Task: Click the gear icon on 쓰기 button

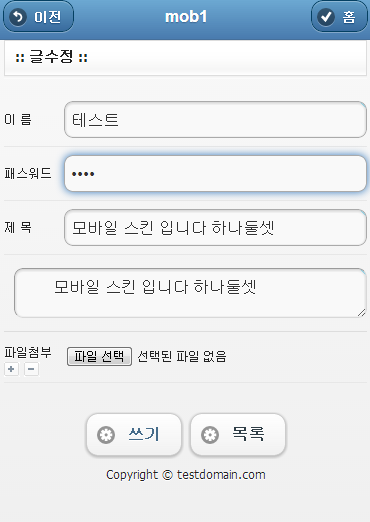Action: [x=106, y=435]
